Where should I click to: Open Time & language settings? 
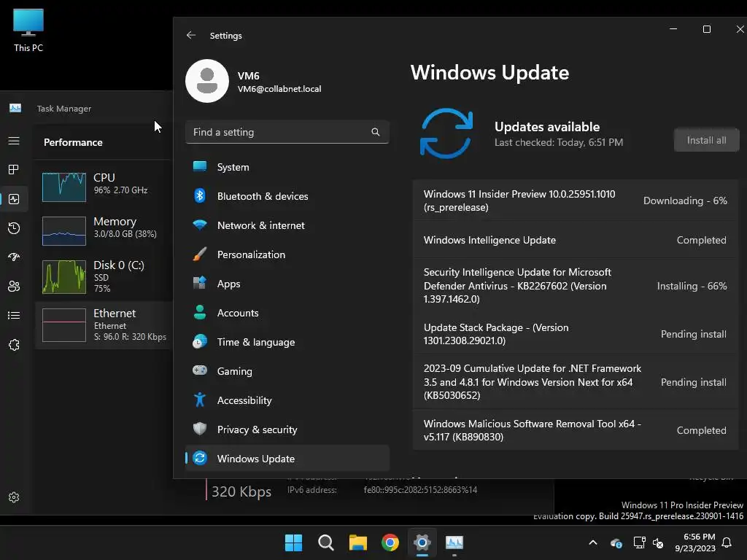[x=287, y=342]
